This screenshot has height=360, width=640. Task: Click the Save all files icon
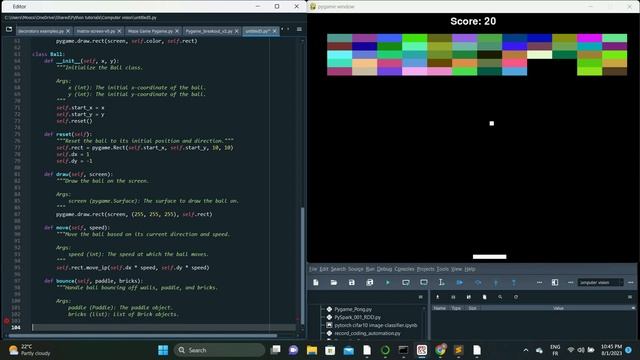point(370,282)
